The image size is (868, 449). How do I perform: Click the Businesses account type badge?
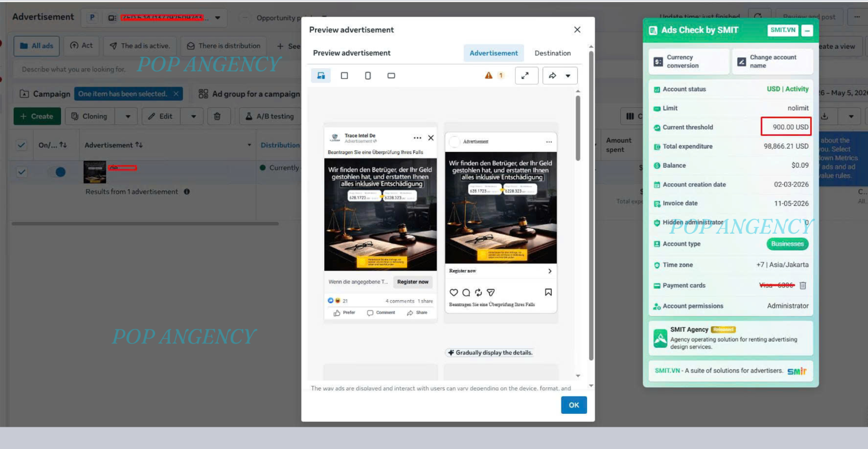pos(787,244)
